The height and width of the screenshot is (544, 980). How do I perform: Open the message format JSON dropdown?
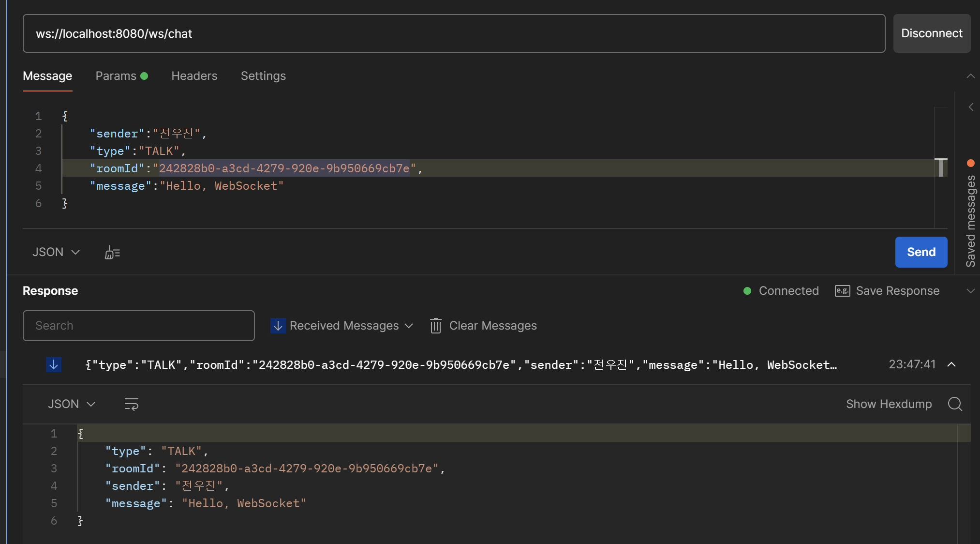pyautogui.click(x=56, y=252)
